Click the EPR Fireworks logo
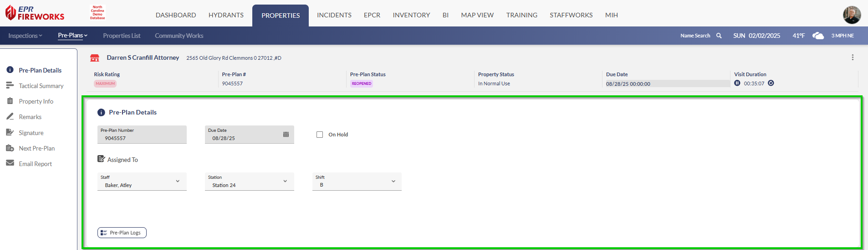The height and width of the screenshot is (250, 868). coord(35,13)
